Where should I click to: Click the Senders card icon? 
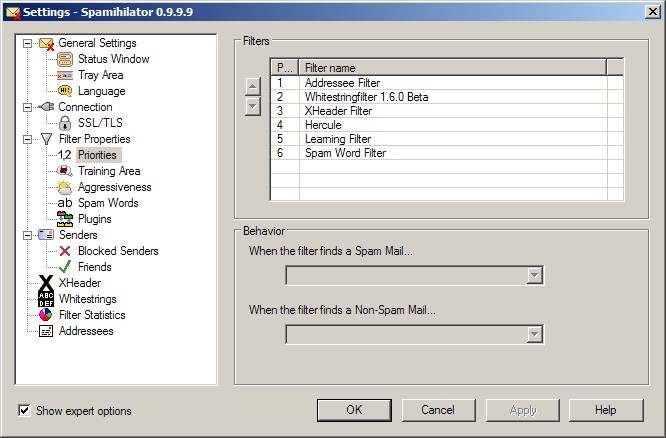point(46,235)
